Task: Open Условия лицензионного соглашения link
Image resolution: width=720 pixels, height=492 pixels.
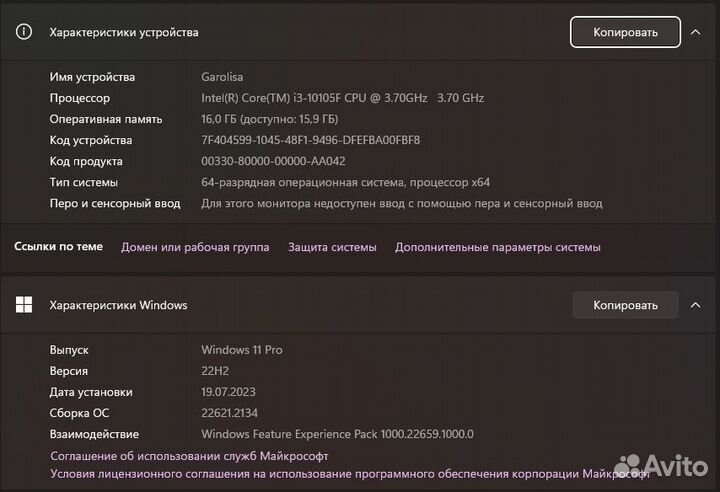Action: (x=330, y=474)
